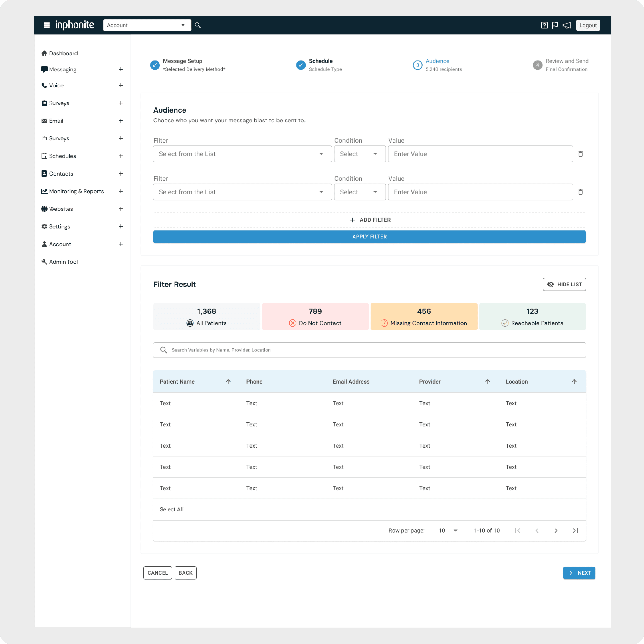The height and width of the screenshot is (644, 644).
Task: Click the flag icon in header
Action: coord(555,25)
